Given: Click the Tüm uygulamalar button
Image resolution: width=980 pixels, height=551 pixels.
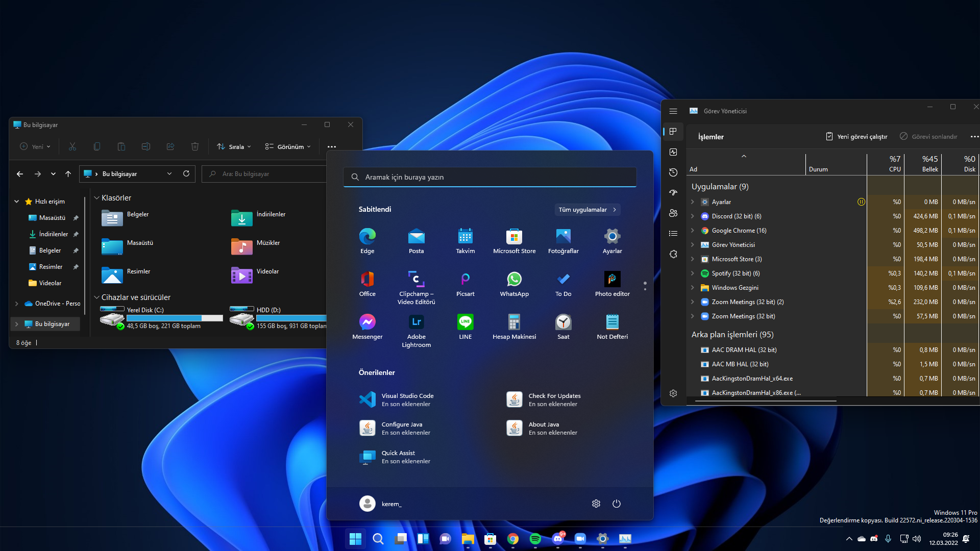Looking at the screenshot, I should [587, 210].
